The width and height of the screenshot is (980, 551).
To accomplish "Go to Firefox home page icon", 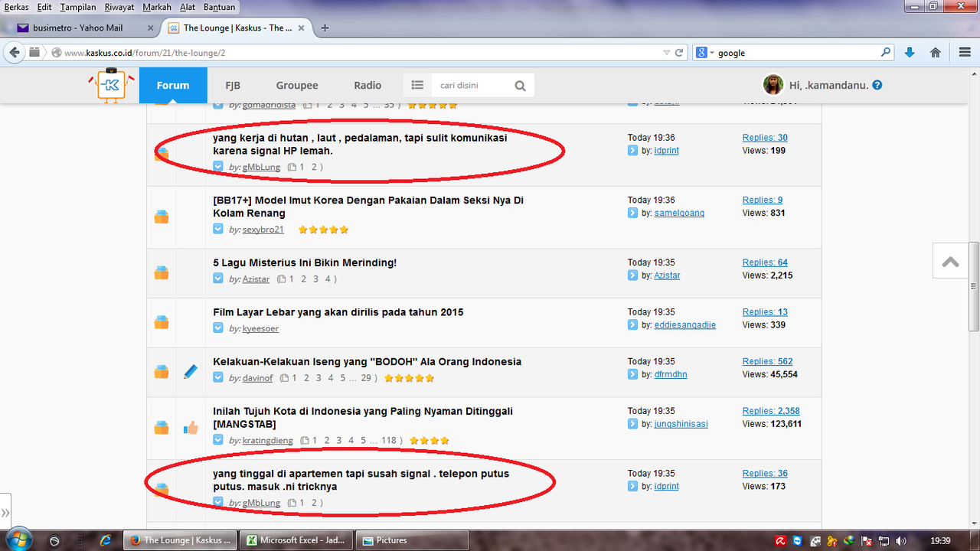I will coord(935,53).
